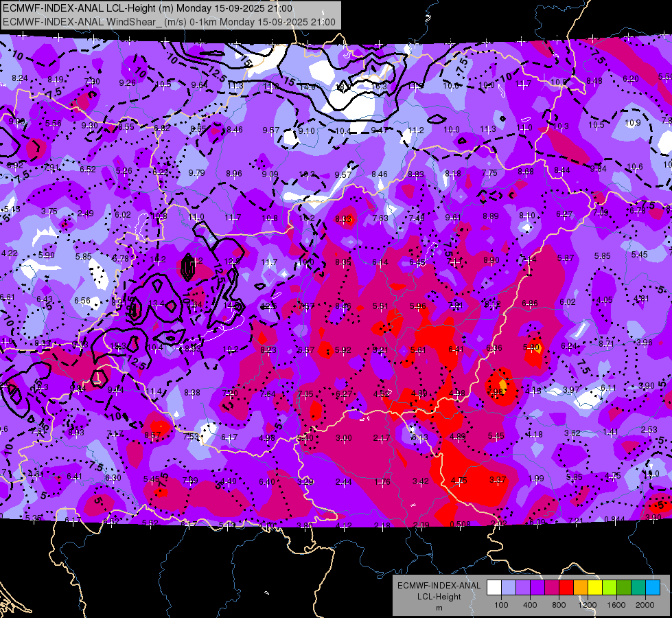This screenshot has width=672, height=618.
Task: Click the legend tick label 1200
Action: 588,605
